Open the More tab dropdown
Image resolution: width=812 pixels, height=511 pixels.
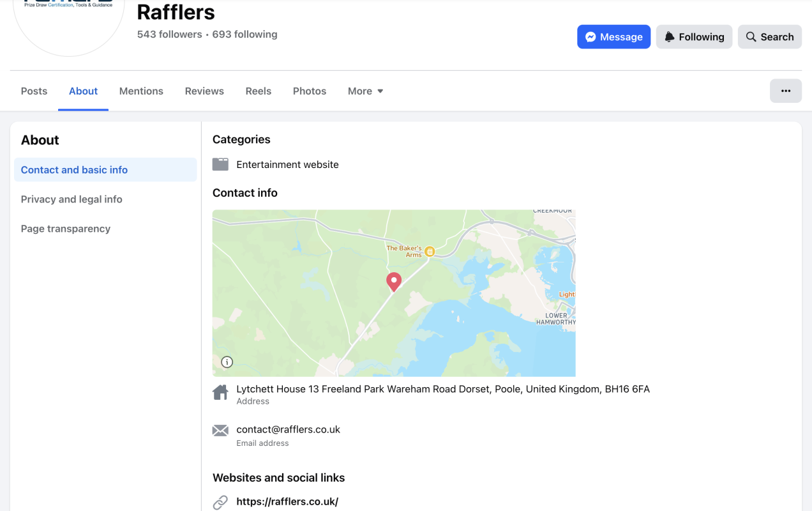[x=365, y=91]
